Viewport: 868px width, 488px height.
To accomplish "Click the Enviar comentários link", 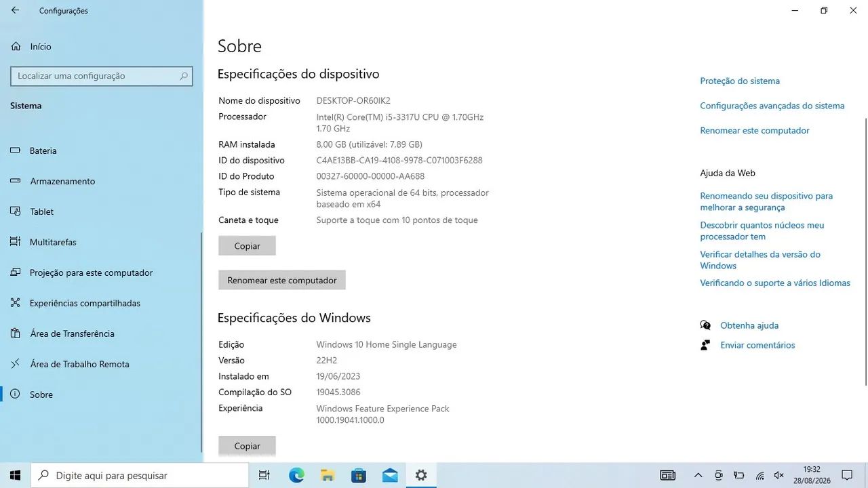I will 757,345.
